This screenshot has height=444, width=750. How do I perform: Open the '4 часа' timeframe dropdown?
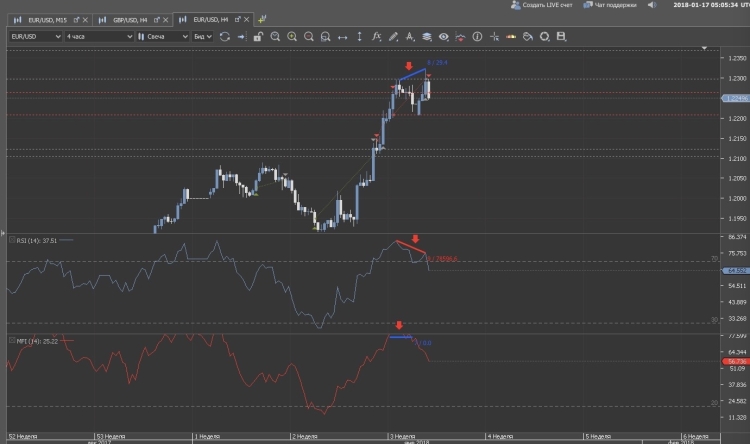click(99, 36)
